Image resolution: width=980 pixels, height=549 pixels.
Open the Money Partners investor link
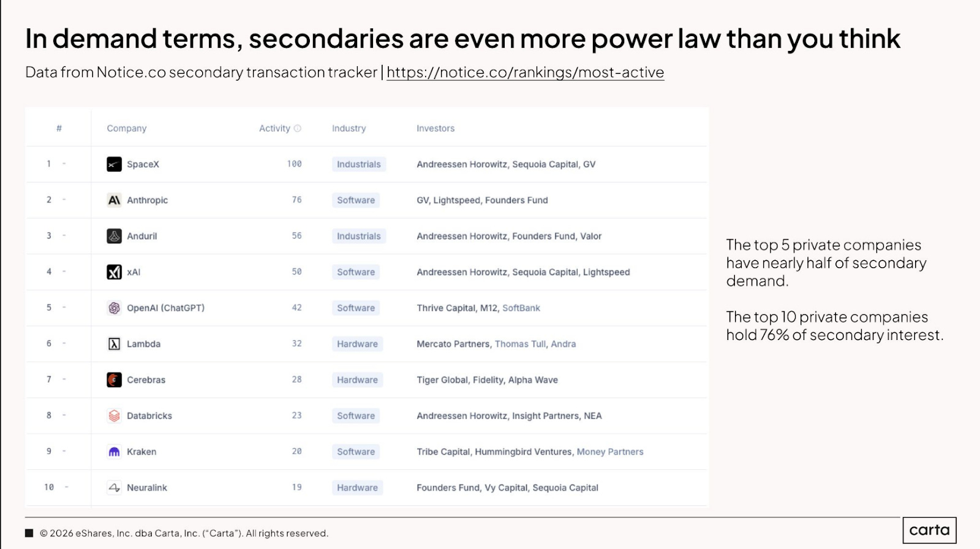coord(610,452)
